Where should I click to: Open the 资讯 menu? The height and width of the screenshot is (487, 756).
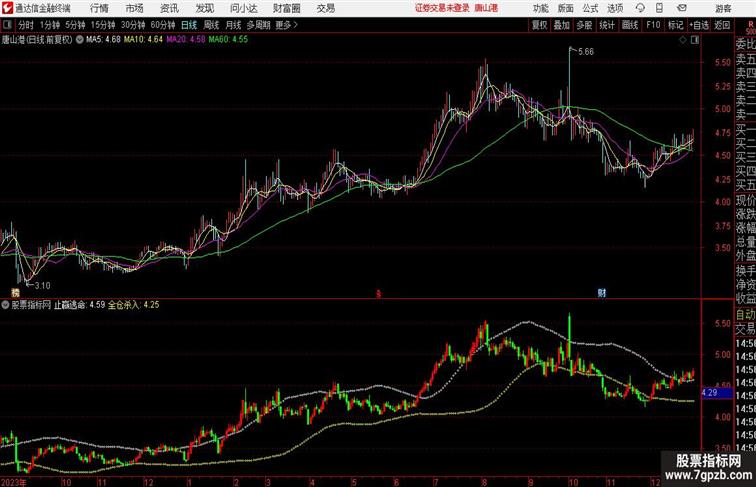coord(169,8)
